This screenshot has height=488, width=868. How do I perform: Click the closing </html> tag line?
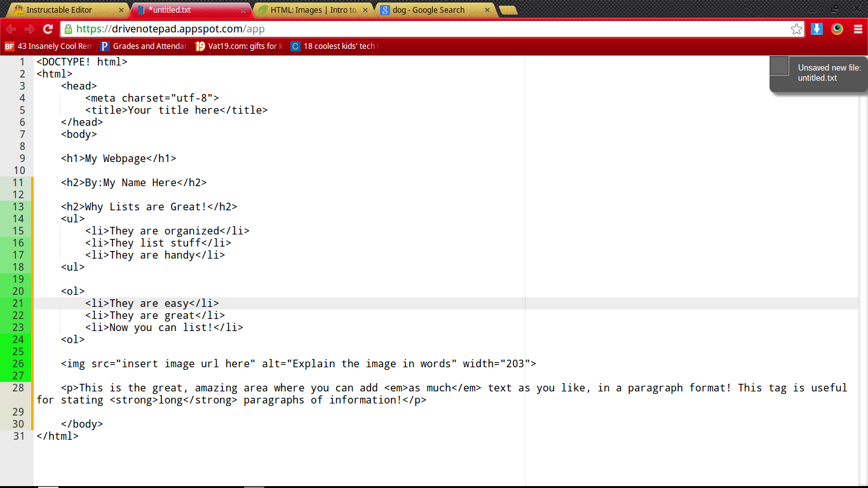58,437
